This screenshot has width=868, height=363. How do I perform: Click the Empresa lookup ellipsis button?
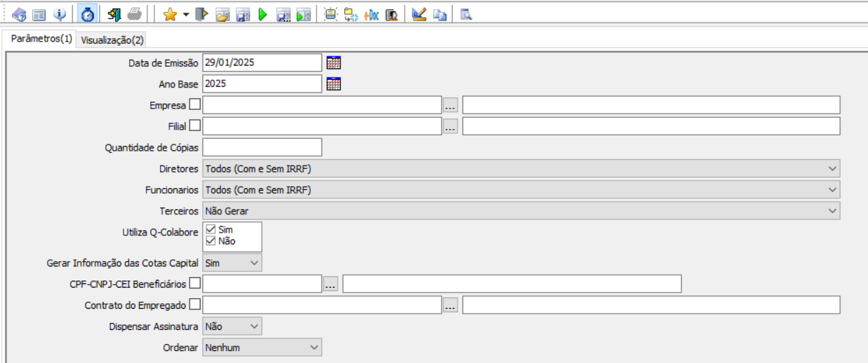point(451,105)
